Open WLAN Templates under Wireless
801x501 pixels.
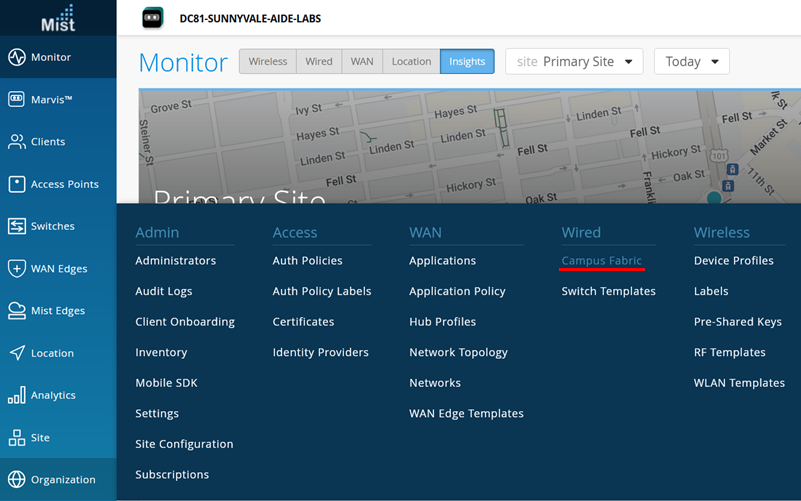click(739, 383)
